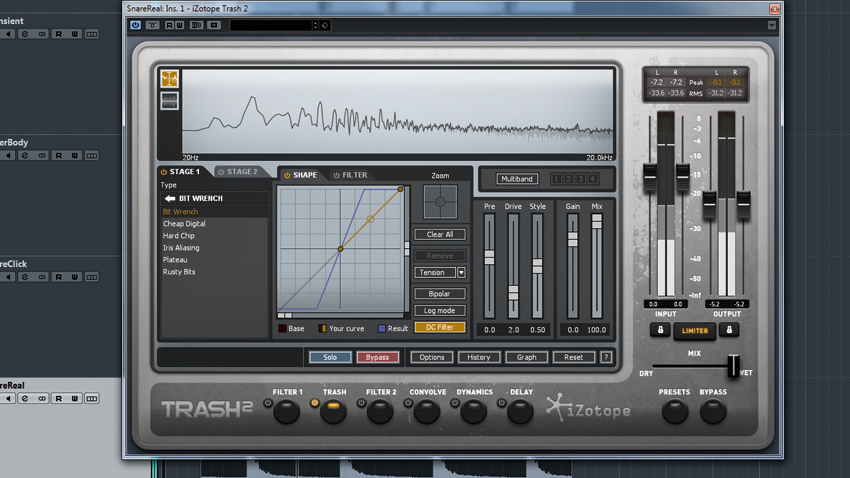Toggle the TRASH module power button
This screenshot has height=478, width=850.
pyautogui.click(x=314, y=403)
